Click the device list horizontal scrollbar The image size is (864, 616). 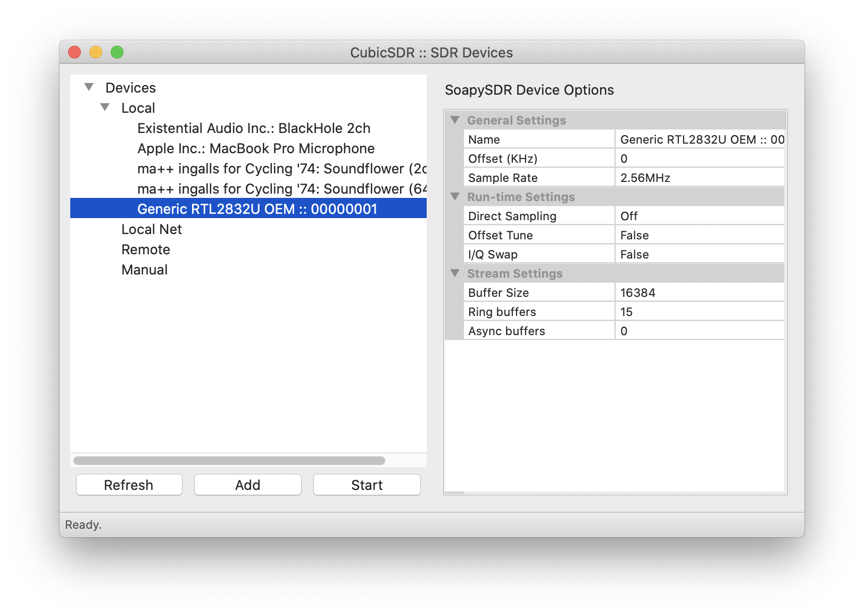click(229, 460)
